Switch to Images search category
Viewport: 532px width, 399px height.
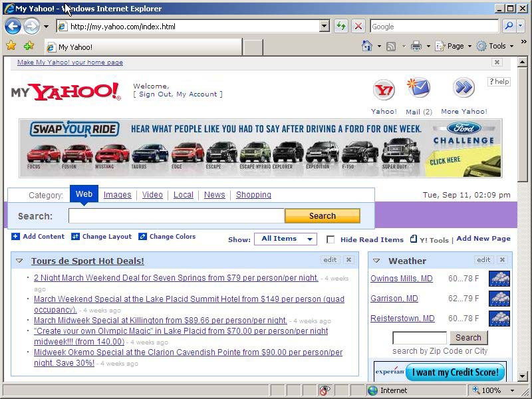tap(118, 195)
